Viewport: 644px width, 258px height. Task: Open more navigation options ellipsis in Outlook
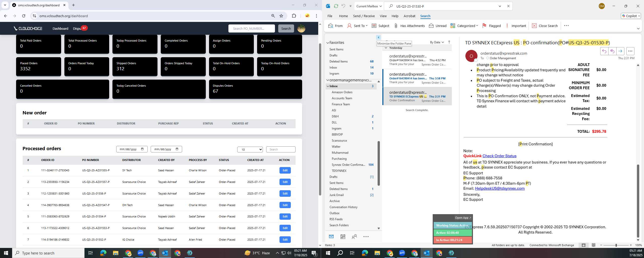[x=366, y=236]
